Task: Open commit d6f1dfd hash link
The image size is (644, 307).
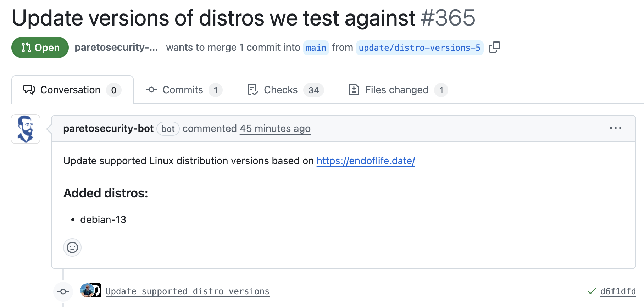Action: [x=618, y=291]
